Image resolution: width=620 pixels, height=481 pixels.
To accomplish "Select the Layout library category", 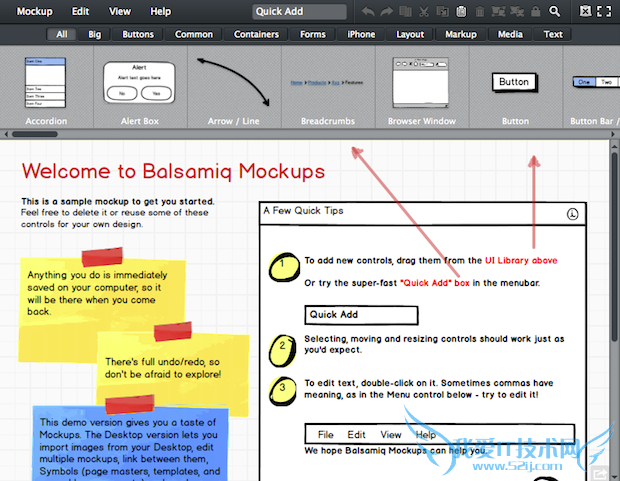I will click(410, 34).
